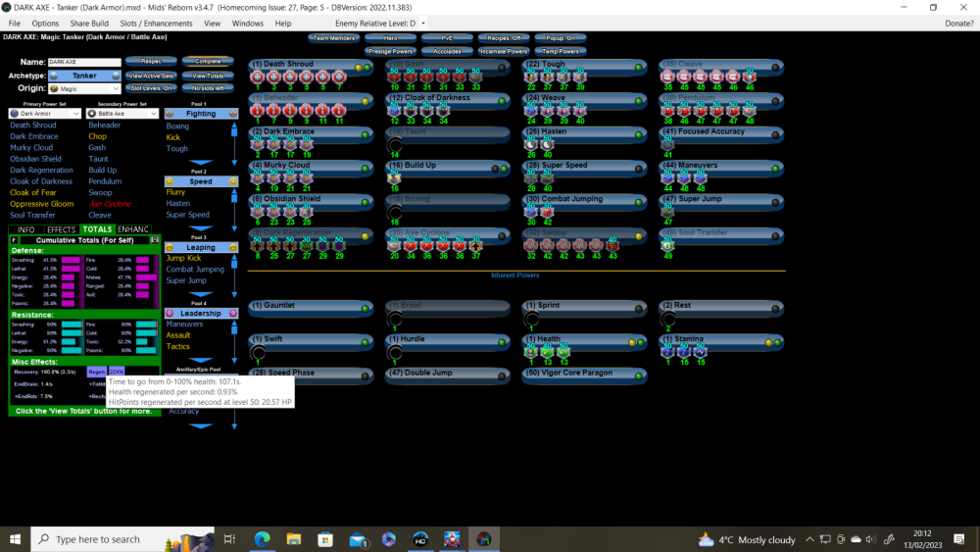This screenshot has height=552, width=980.
Task: Toggle the Recipes: Off button
Action: point(504,38)
